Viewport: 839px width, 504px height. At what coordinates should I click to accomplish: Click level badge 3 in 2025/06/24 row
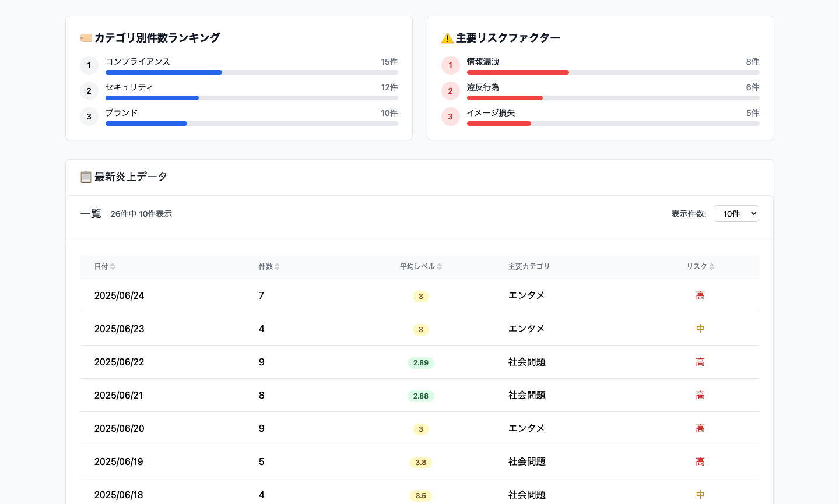(421, 296)
